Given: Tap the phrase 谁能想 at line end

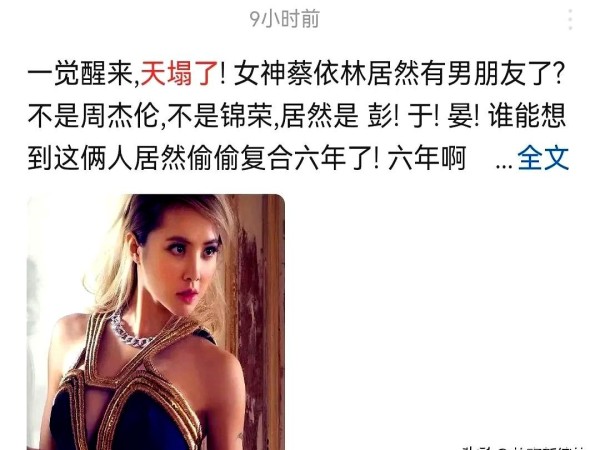Looking at the screenshot, I should point(527,116).
